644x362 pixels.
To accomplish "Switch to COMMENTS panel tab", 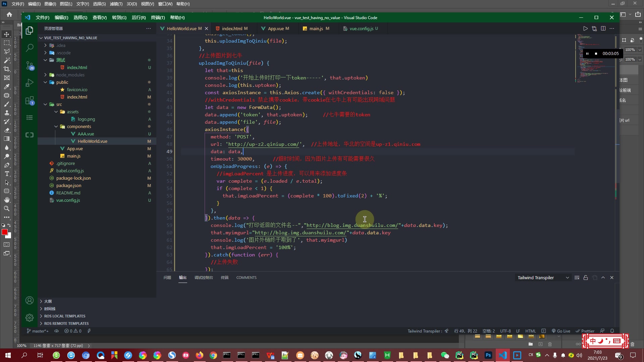I will pyautogui.click(x=246, y=278).
